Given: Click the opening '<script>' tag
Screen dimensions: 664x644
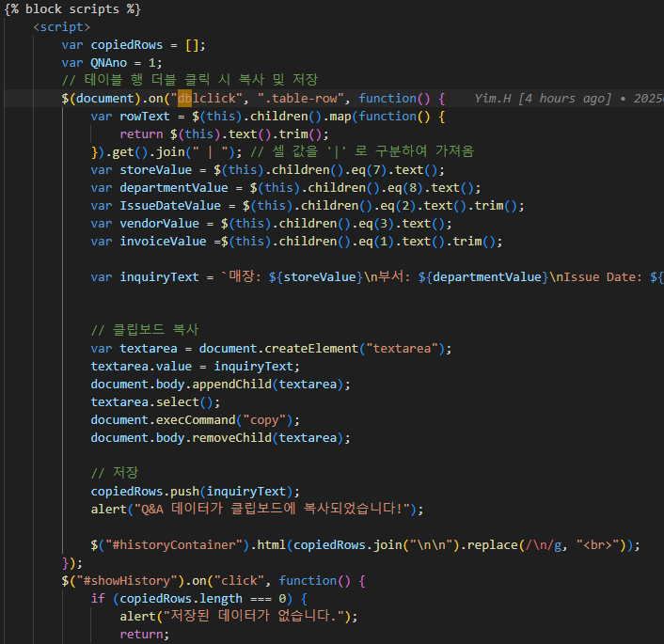Looking at the screenshot, I should click(x=62, y=27).
